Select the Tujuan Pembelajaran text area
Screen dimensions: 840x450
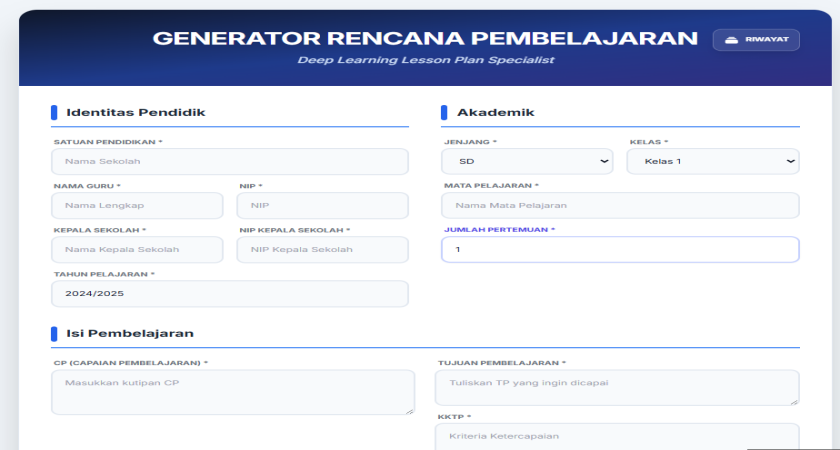click(616, 387)
